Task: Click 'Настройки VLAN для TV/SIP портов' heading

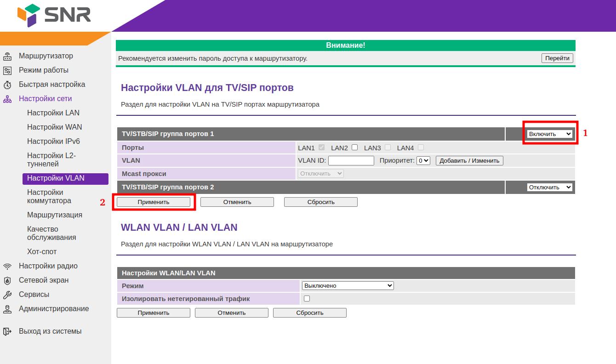Action: tap(207, 87)
